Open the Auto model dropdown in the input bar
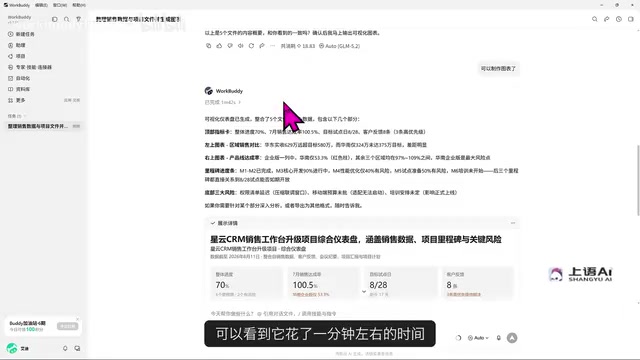 click(x=478, y=338)
